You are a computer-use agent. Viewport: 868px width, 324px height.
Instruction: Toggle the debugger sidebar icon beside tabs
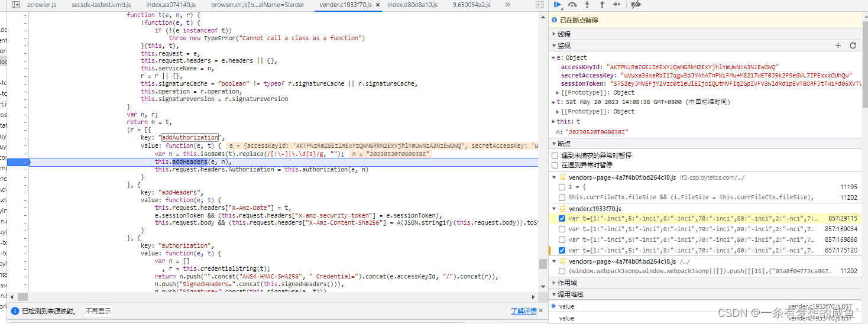[539, 5]
